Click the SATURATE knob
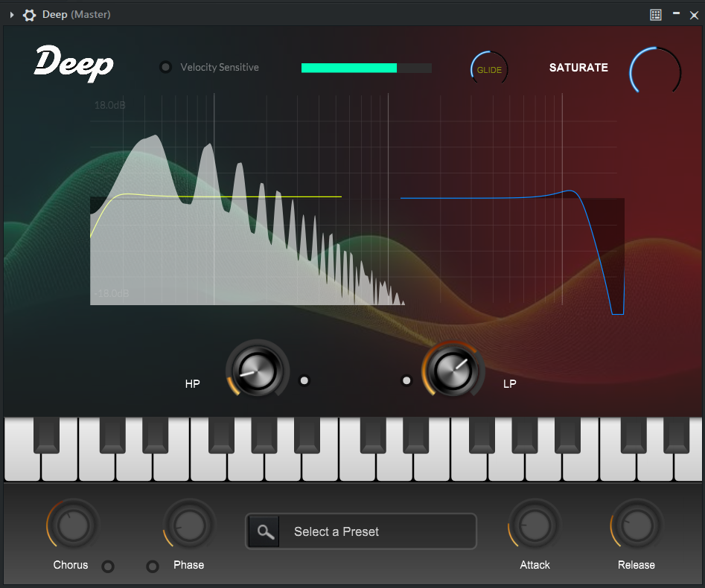This screenshot has width=705, height=588. [656, 71]
